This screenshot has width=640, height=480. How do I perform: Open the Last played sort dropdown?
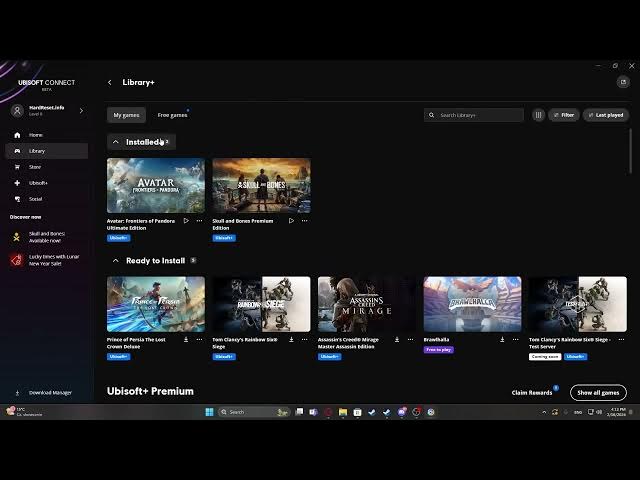(x=605, y=115)
